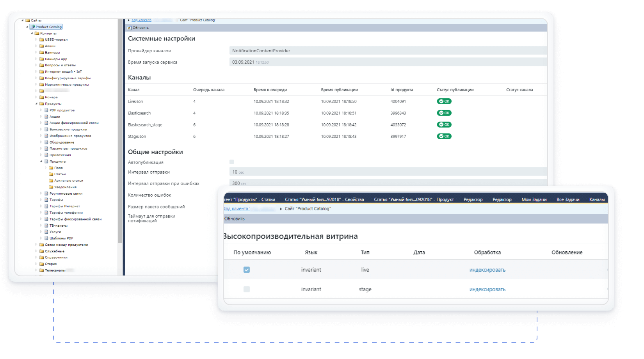Click the Баннеры app folder icon
The height and width of the screenshot is (359, 644).
pos(41,59)
